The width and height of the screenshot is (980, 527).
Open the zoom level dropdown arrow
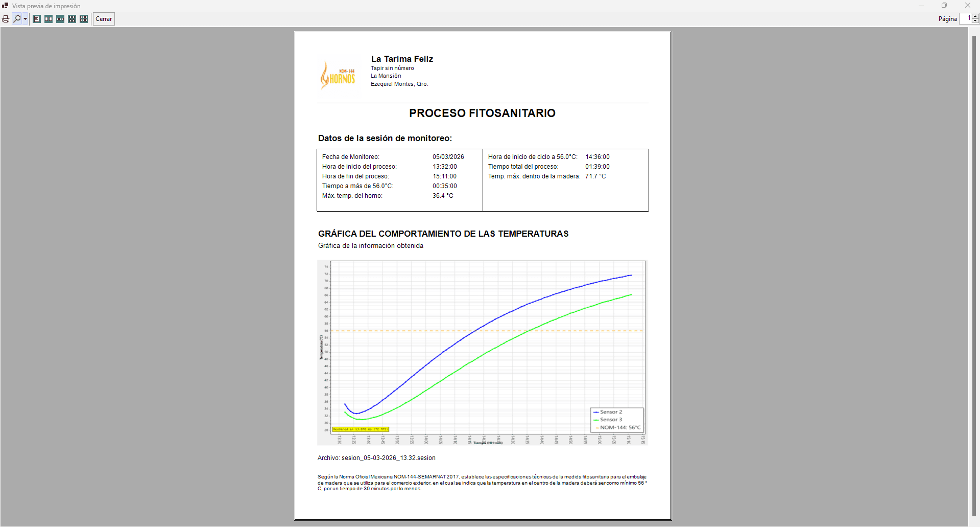25,19
